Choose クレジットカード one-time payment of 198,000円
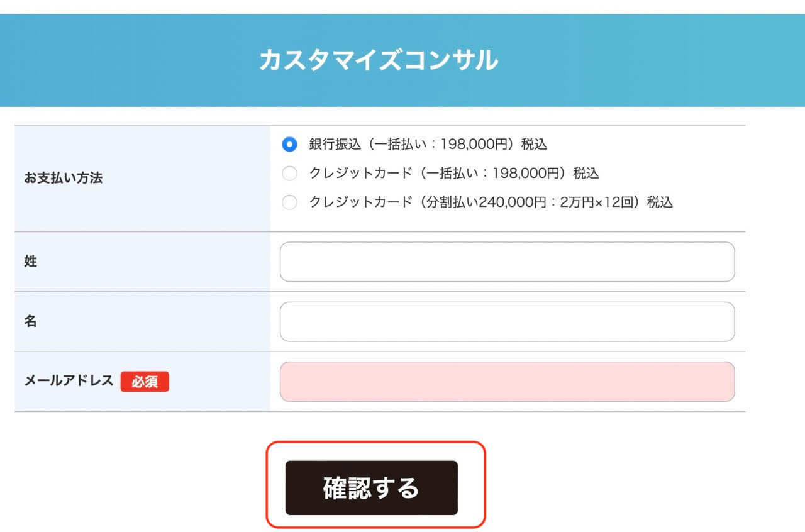This screenshot has width=805, height=532. coord(289,174)
